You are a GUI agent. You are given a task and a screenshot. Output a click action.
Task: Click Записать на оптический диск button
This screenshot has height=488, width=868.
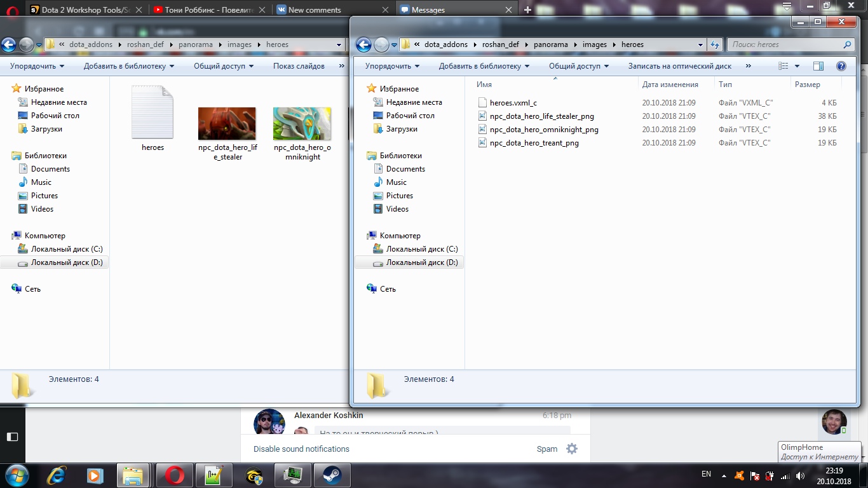point(680,66)
